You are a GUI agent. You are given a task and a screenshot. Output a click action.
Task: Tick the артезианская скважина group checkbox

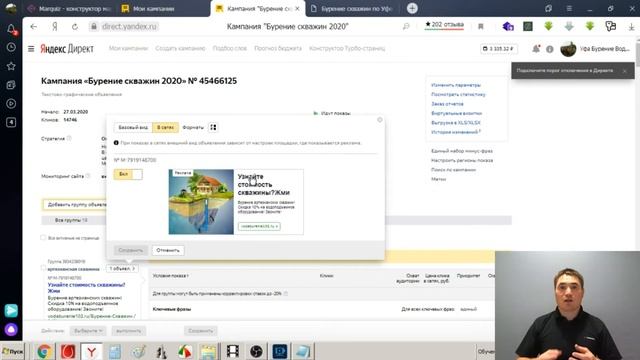(43, 268)
